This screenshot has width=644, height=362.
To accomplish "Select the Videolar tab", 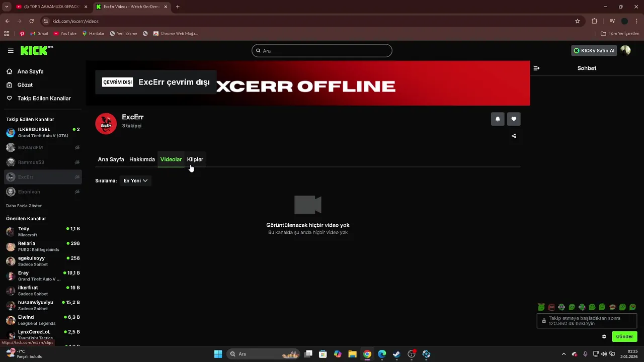I will coord(171,159).
